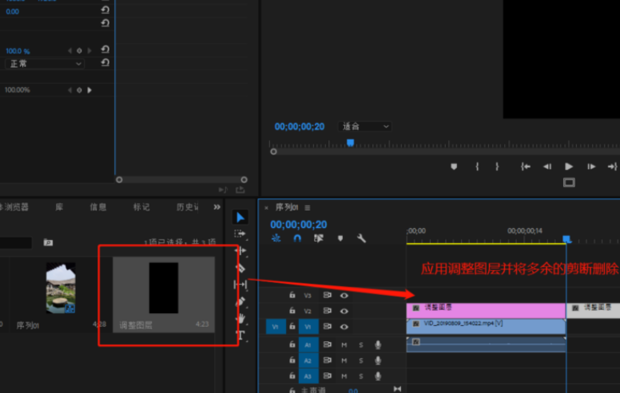Click safe margins icon below Play
The height and width of the screenshot is (393, 620).
[x=569, y=182]
